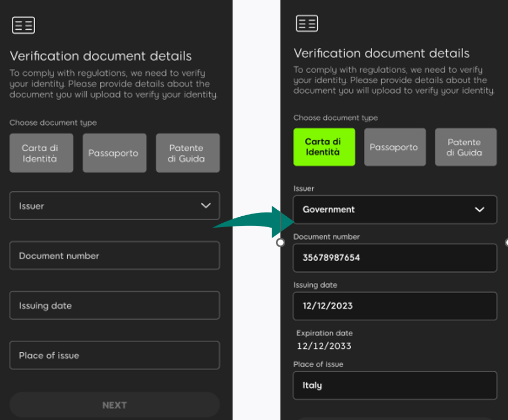The height and width of the screenshot is (420, 508).
Task: Open the empty Issuer dropdown
Action: coord(108,206)
